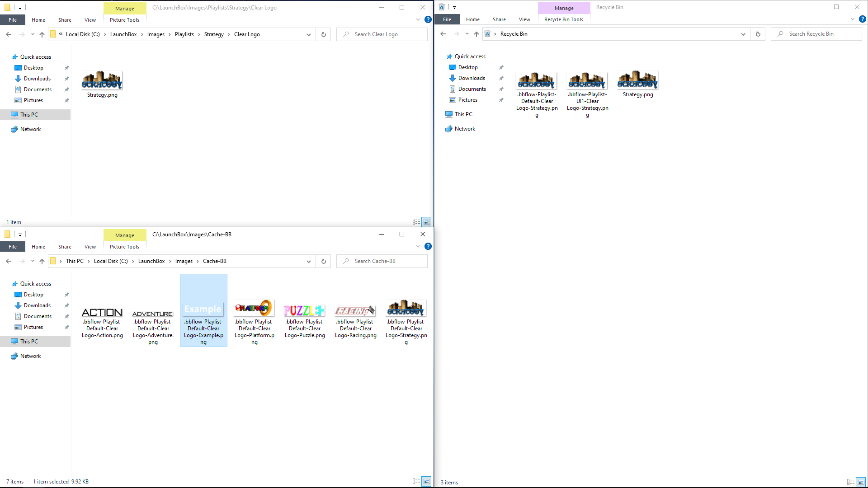The height and width of the screenshot is (488, 868).
Task: Click Recycle Bin breadcrumb in address bar
Action: pyautogui.click(x=514, y=34)
